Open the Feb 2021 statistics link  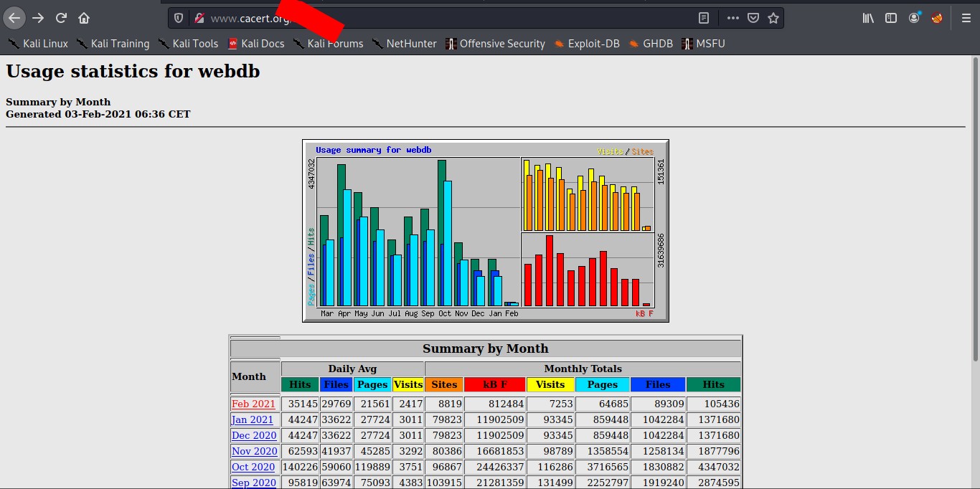[253, 404]
